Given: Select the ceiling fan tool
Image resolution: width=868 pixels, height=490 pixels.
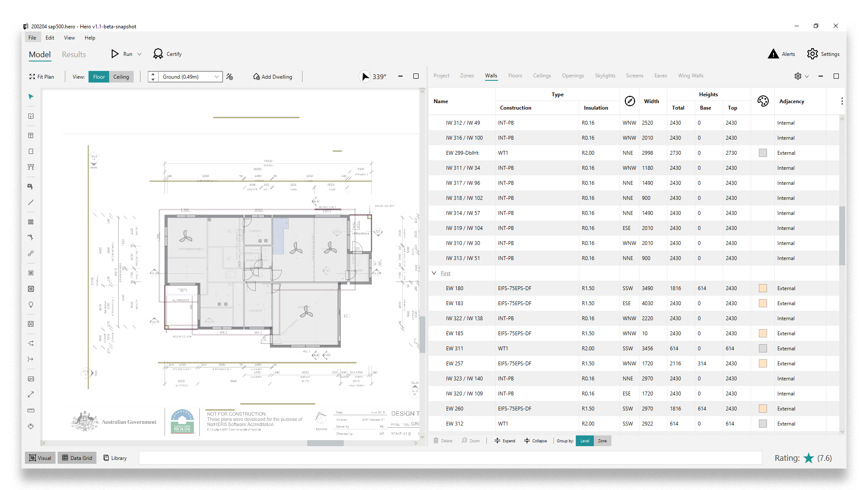Looking at the screenshot, I should 31,273.
